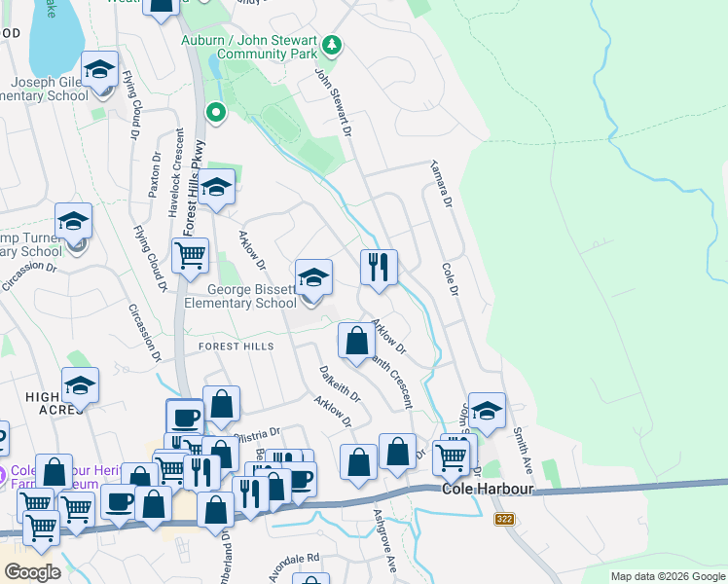Select the Havelock Crescent street label
Screen dimensions: 728x584
click(175, 173)
